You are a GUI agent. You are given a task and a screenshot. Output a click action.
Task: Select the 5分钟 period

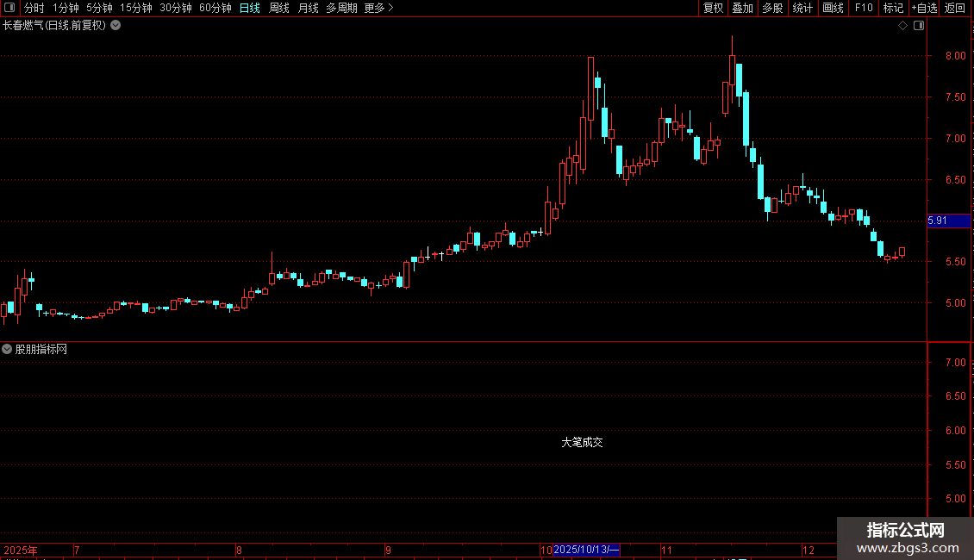[99, 8]
